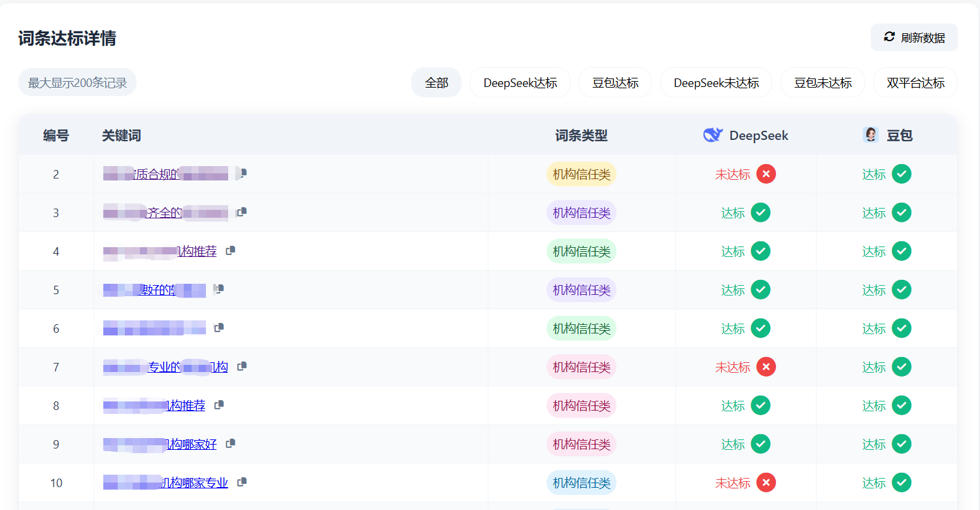The height and width of the screenshot is (510, 980).
Task: Toggle the 双平台达标 filter
Action: pos(915,82)
